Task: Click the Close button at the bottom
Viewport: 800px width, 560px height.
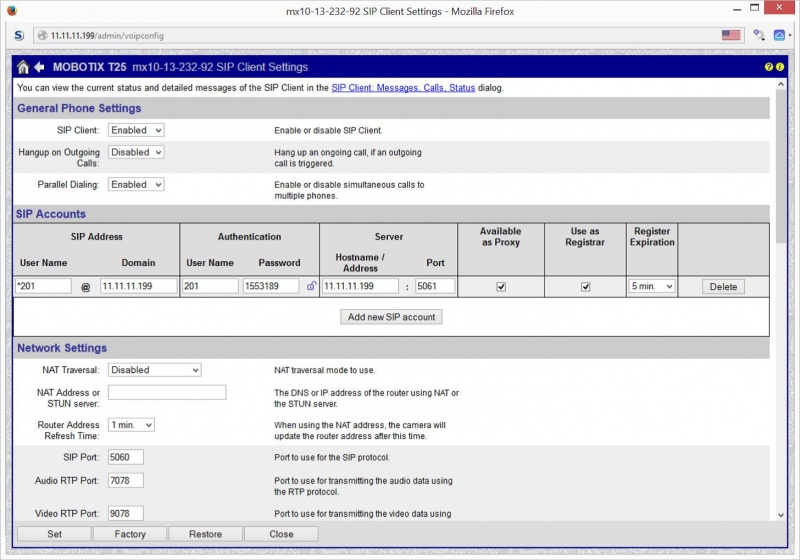Action: pyautogui.click(x=281, y=534)
